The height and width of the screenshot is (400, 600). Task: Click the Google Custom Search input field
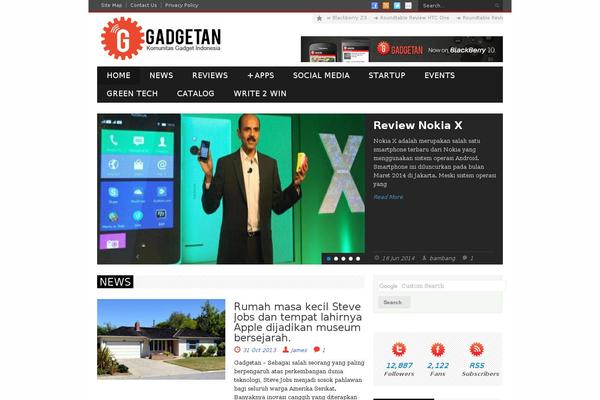441,286
